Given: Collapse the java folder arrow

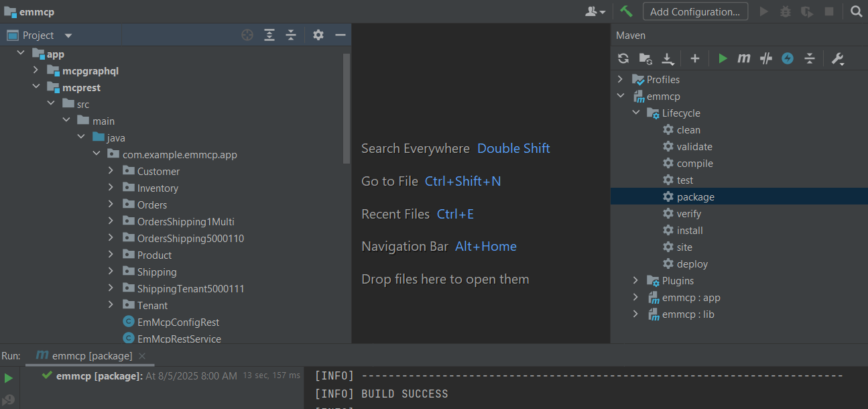Looking at the screenshot, I should [x=81, y=137].
